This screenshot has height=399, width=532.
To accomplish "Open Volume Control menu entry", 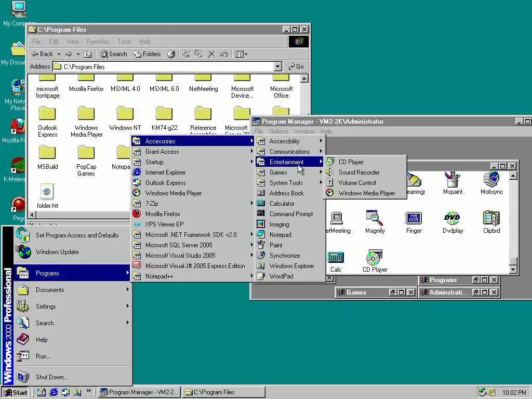I will (x=365, y=182).
